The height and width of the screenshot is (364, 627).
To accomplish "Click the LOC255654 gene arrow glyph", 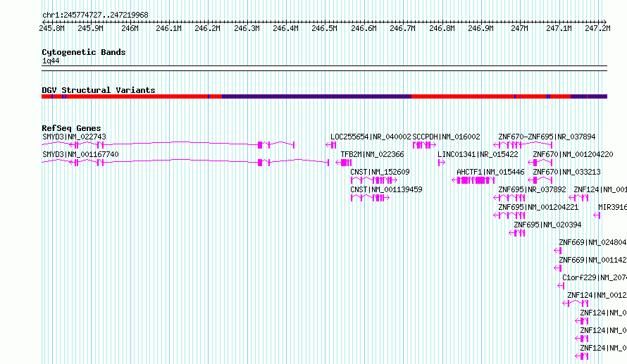I will pos(330,145).
